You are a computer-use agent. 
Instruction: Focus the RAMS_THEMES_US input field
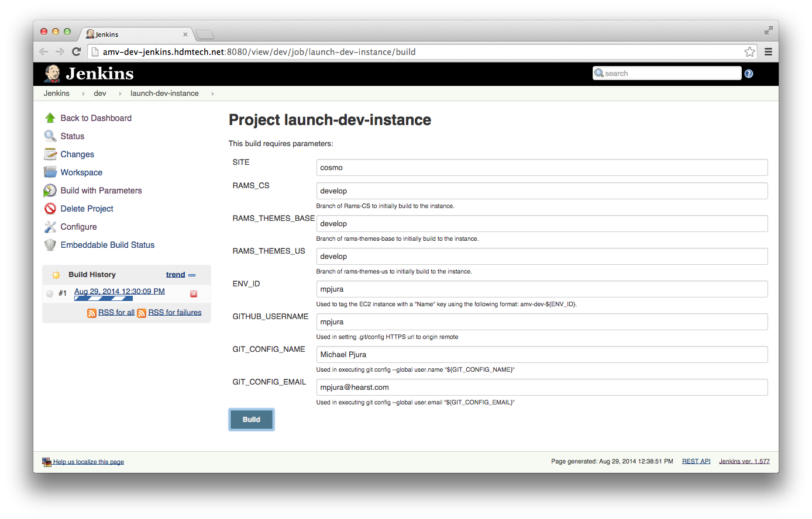tap(542, 257)
